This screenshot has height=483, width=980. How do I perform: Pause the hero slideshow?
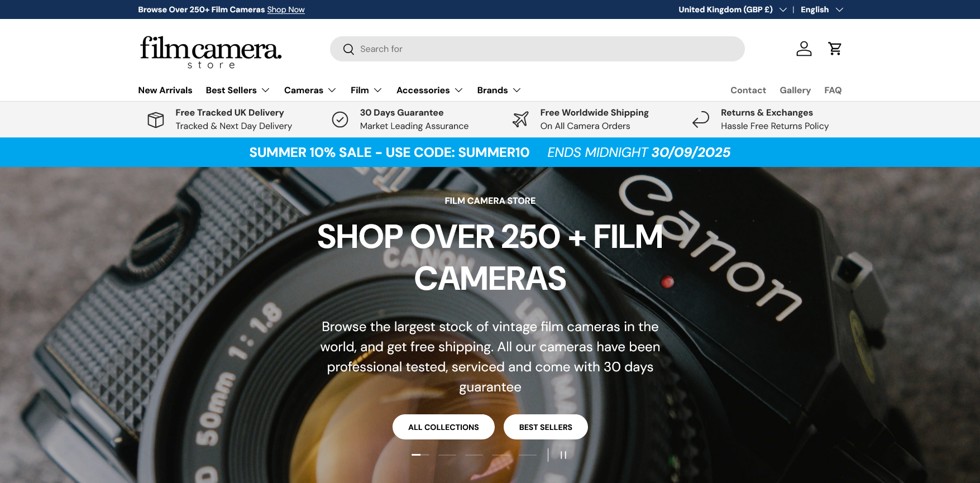click(563, 455)
